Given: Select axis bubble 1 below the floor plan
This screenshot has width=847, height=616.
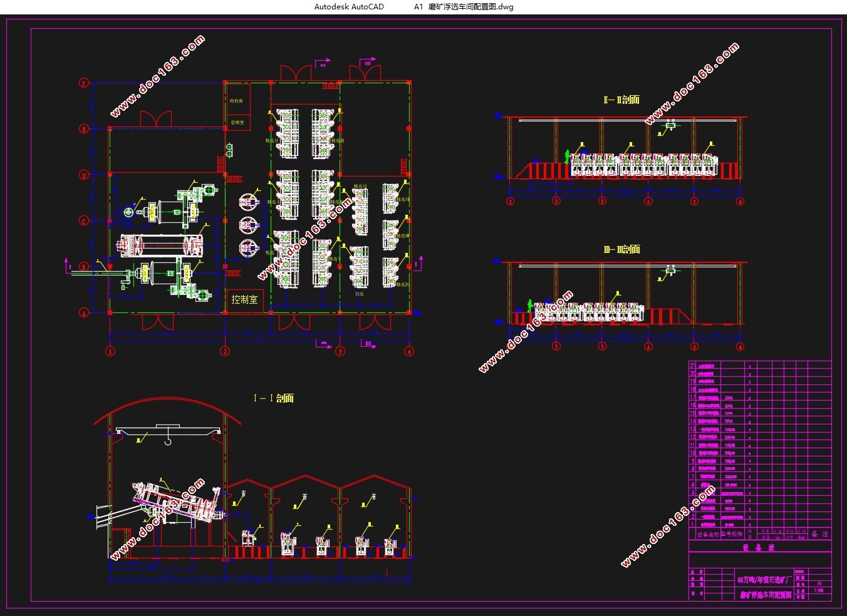Looking at the screenshot, I should click(110, 351).
